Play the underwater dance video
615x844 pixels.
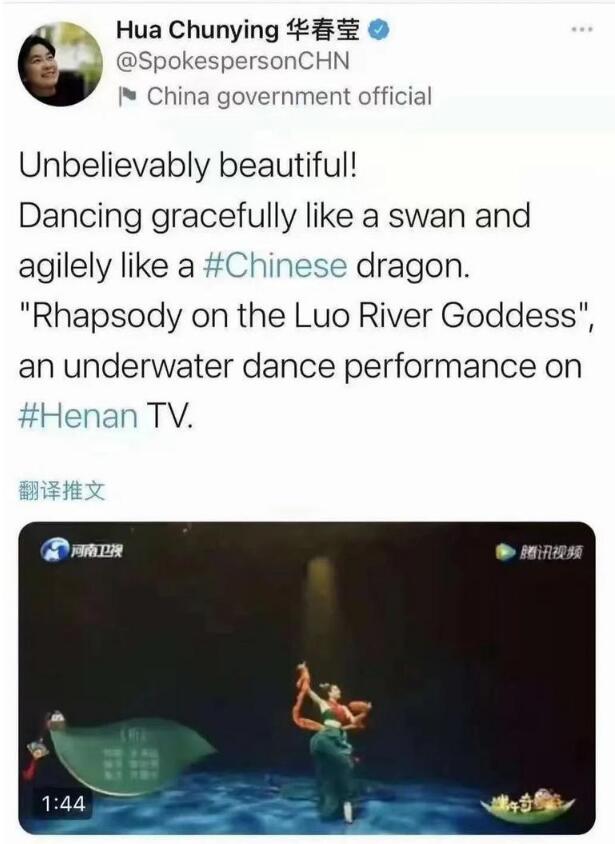coord(307,678)
